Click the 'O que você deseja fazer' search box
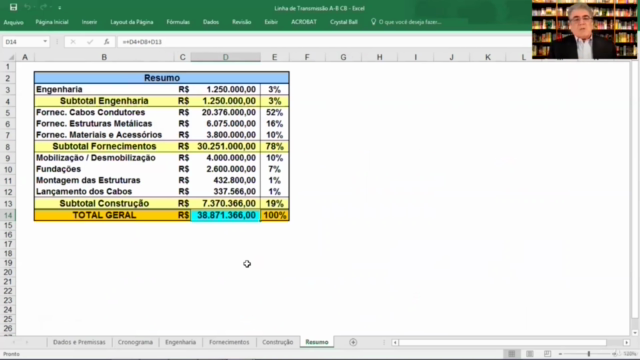This screenshot has height=360, width=640. coord(406,22)
